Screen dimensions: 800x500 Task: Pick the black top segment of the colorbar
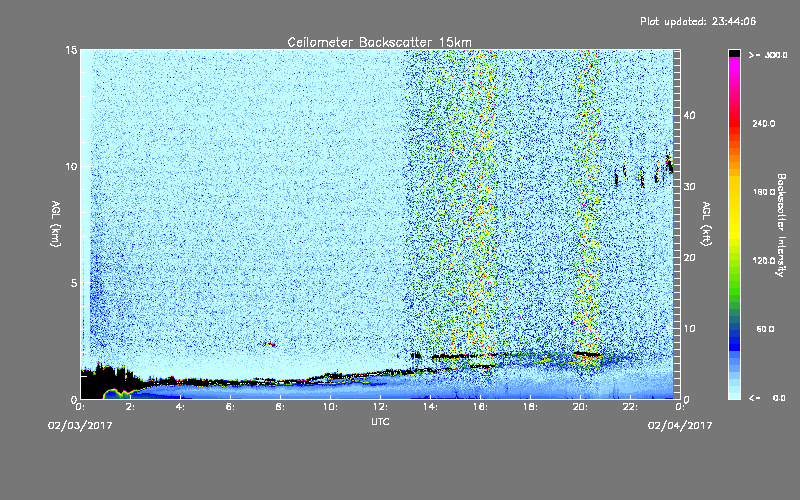click(x=734, y=53)
